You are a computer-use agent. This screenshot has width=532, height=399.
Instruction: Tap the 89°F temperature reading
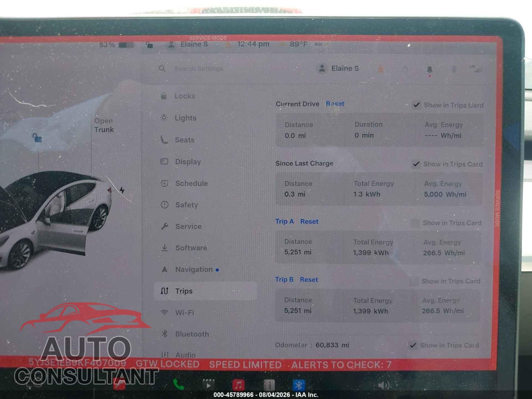point(298,44)
